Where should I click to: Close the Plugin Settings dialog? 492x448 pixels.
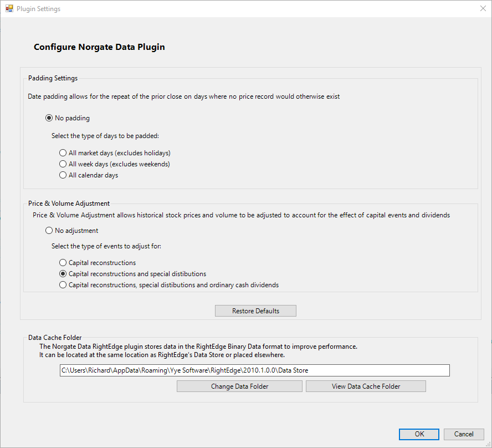(483, 8)
